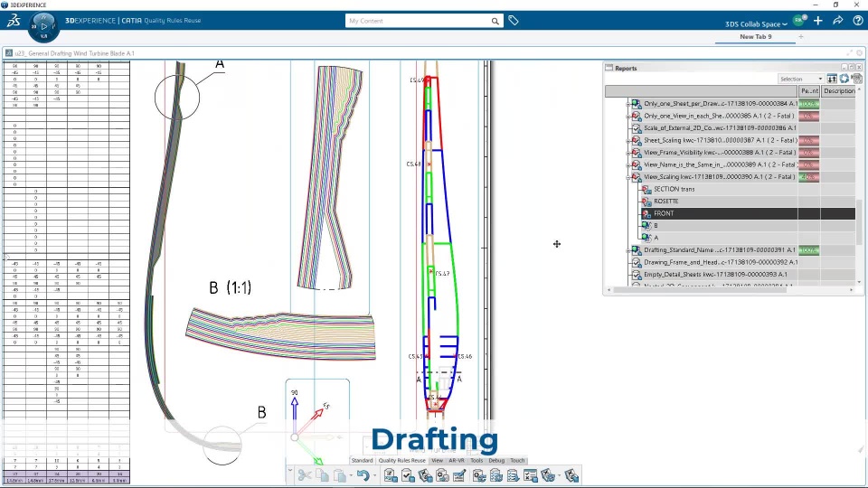Click the Copy icon in the bottom toolbar
Screen dimensions: 868x488
pyautogui.click(x=322, y=475)
